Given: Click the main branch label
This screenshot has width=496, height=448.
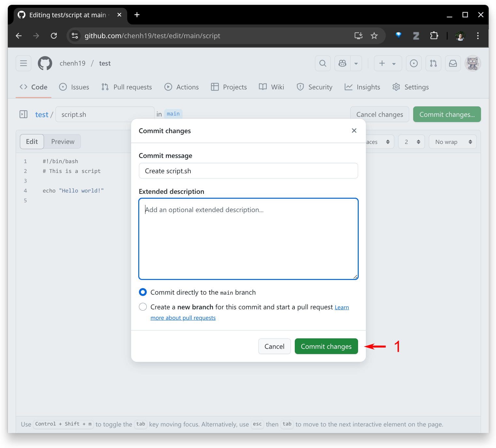Looking at the screenshot, I should 173,114.
